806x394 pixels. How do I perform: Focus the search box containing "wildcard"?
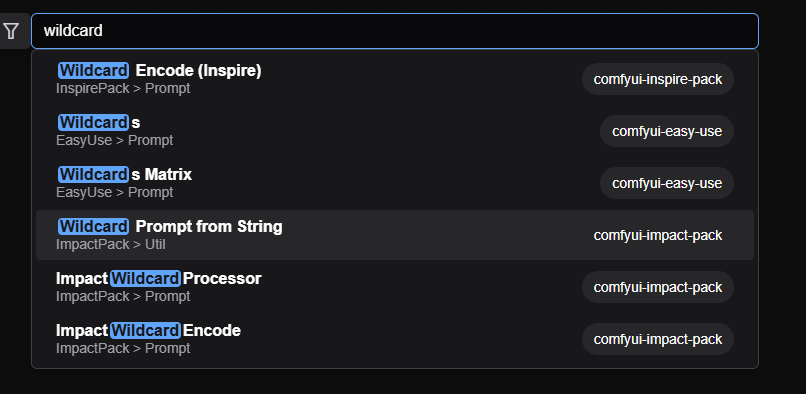tap(395, 31)
